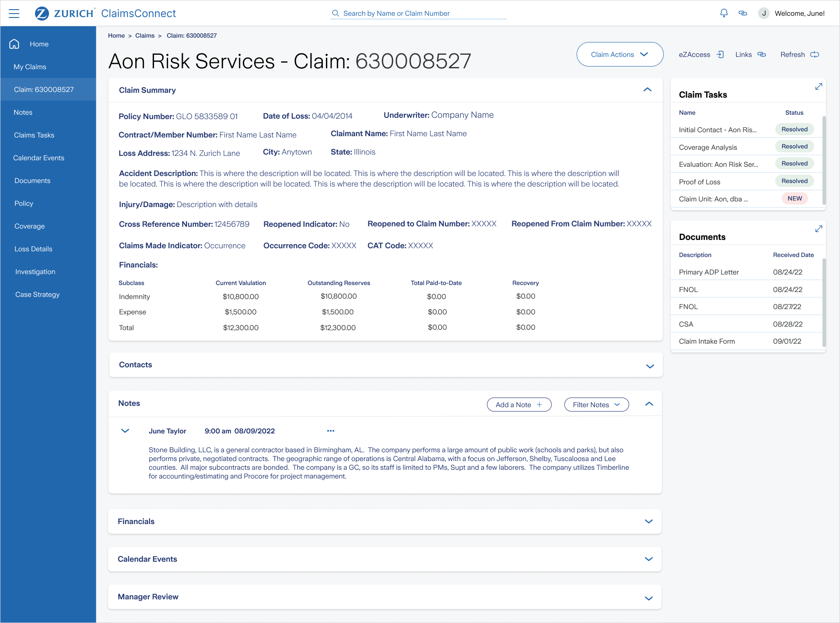Open the Filter Notes dropdown
840x623 pixels.
pos(596,405)
